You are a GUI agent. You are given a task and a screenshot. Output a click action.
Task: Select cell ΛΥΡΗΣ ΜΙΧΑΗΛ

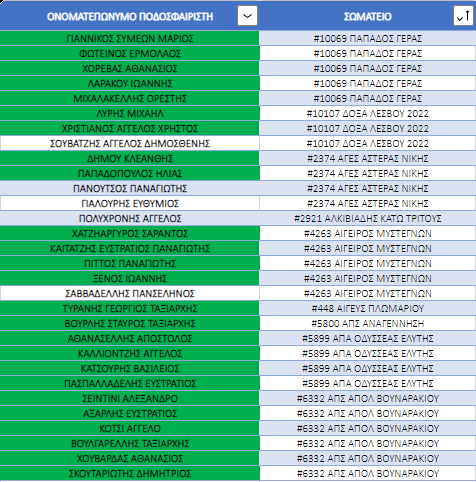click(x=130, y=113)
